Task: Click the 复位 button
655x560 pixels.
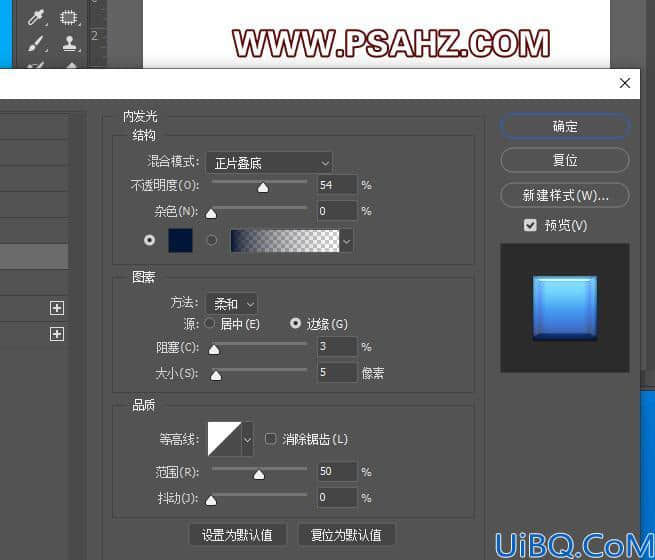Action: pyautogui.click(x=565, y=160)
